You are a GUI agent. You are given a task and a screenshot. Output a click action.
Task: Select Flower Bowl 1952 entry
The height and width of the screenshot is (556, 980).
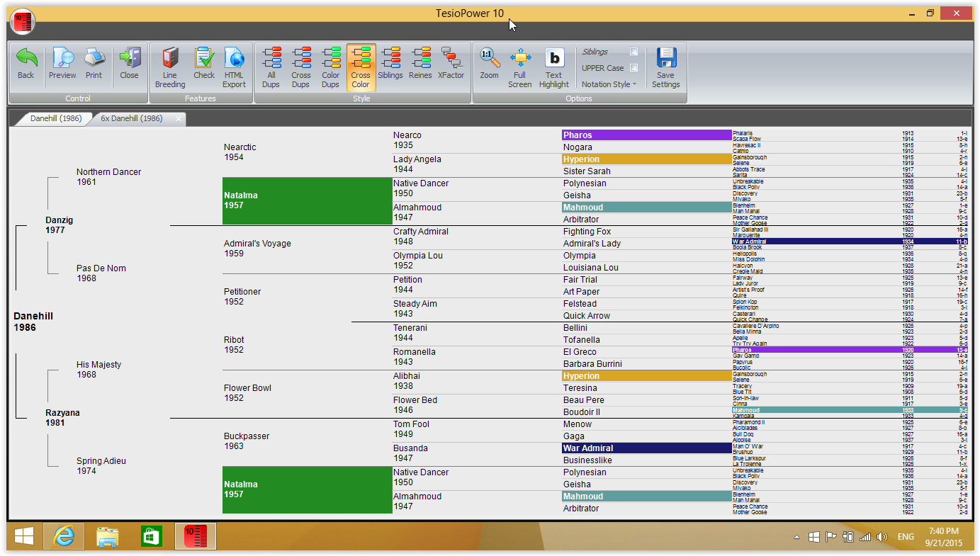click(248, 393)
